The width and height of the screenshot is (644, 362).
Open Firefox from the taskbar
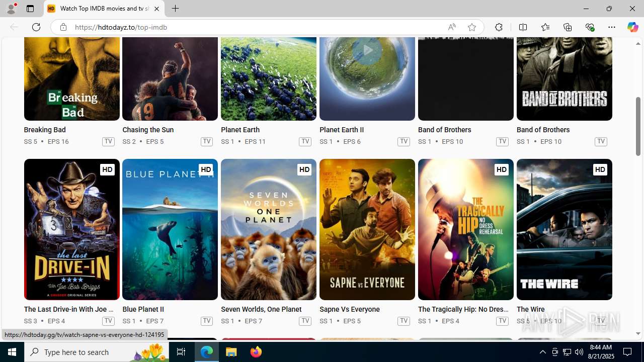click(x=256, y=352)
